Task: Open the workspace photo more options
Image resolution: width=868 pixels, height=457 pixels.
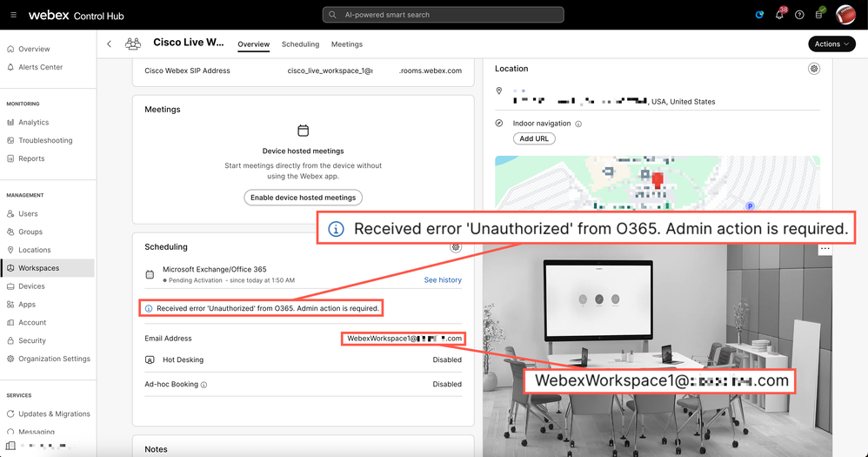Action: [825, 249]
